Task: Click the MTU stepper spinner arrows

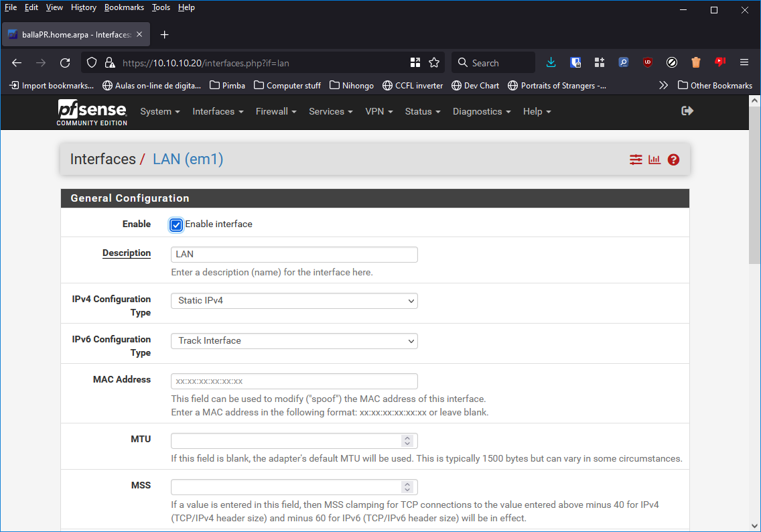Action: point(407,441)
